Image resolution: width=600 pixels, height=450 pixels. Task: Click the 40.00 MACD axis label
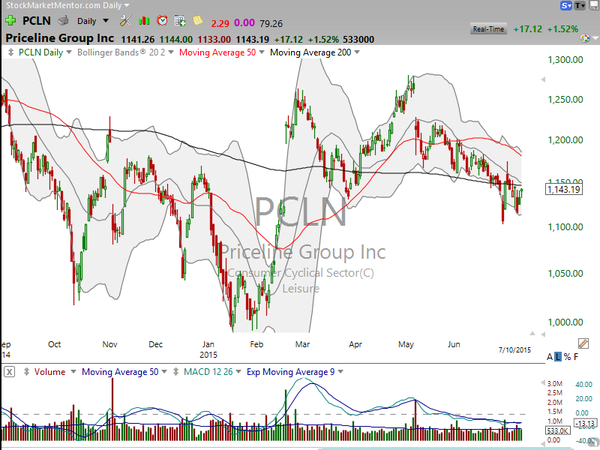pos(584,385)
